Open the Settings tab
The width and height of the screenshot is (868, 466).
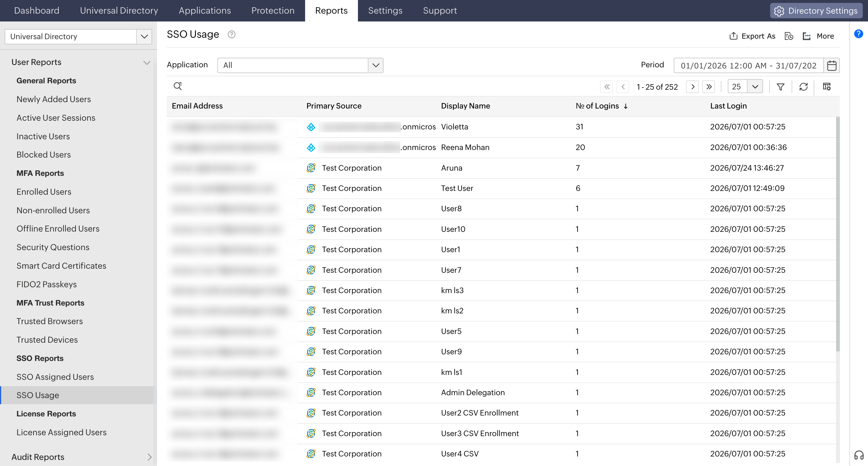point(385,10)
